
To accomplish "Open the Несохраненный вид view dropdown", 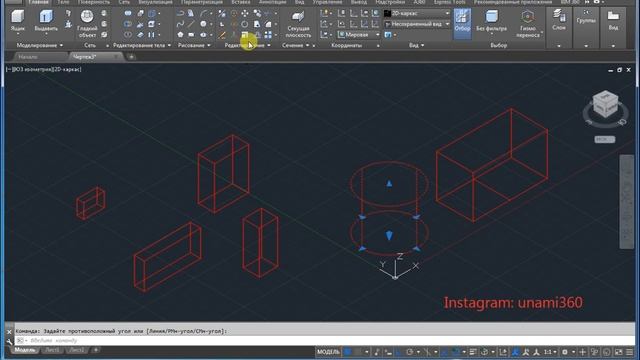I will (x=417, y=24).
